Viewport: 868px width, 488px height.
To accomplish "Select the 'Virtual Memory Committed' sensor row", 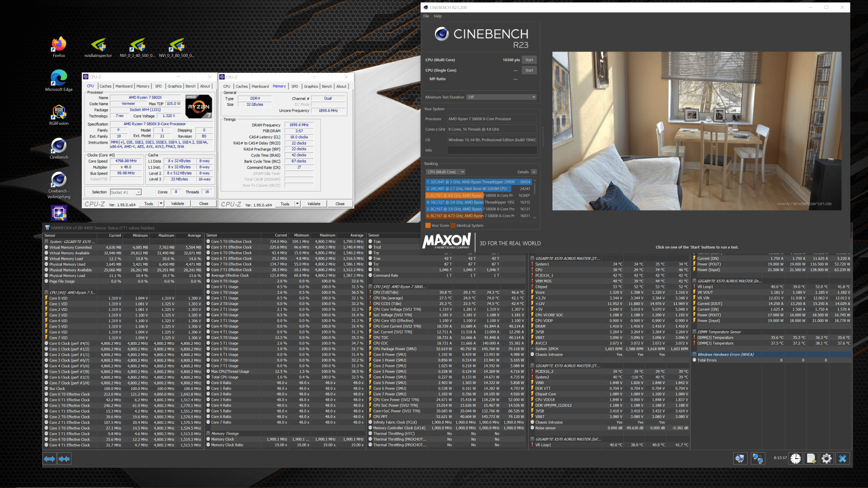I will tap(123, 248).
